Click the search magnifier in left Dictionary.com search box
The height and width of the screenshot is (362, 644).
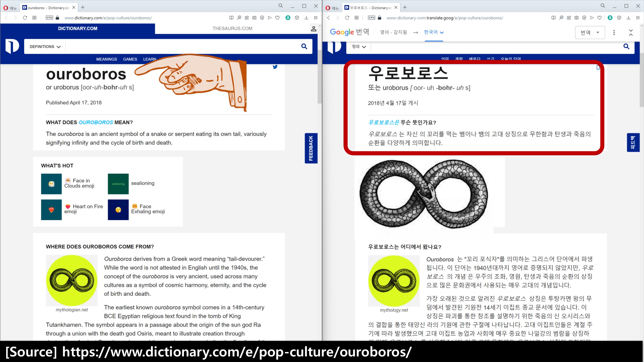(x=304, y=46)
